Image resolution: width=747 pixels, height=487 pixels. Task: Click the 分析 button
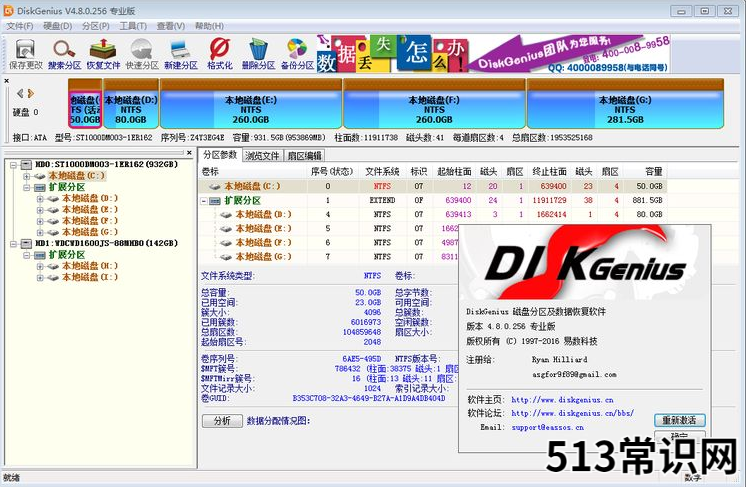(222, 421)
